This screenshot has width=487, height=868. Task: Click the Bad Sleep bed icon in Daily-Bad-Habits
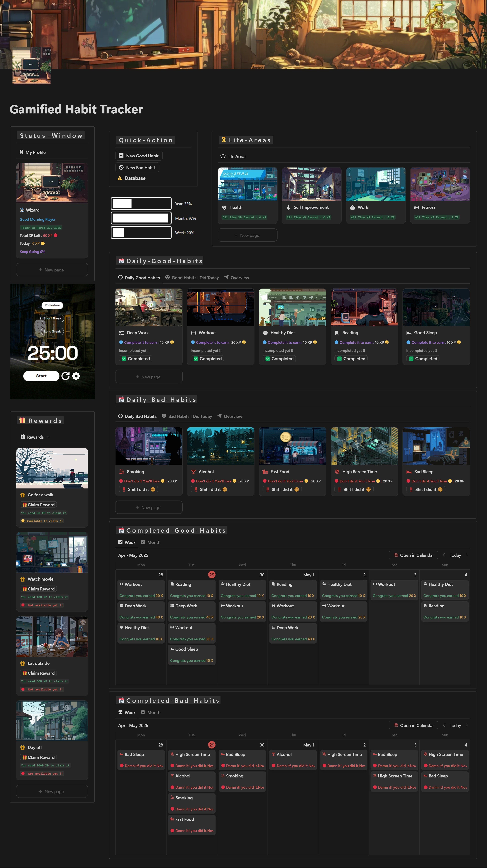409,472
